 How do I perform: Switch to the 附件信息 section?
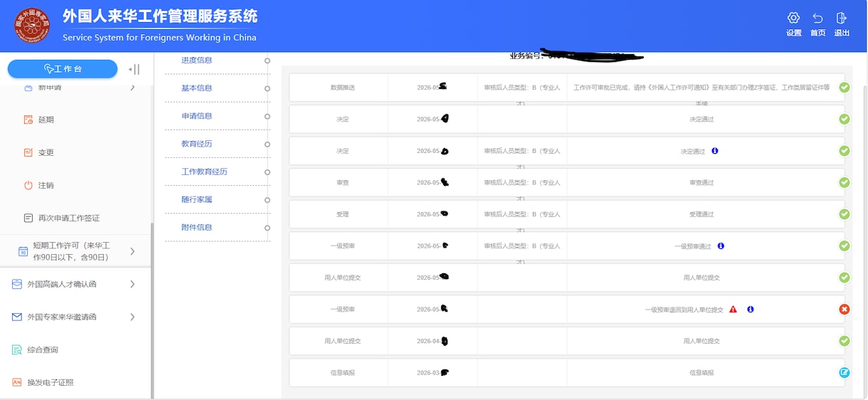197,227
